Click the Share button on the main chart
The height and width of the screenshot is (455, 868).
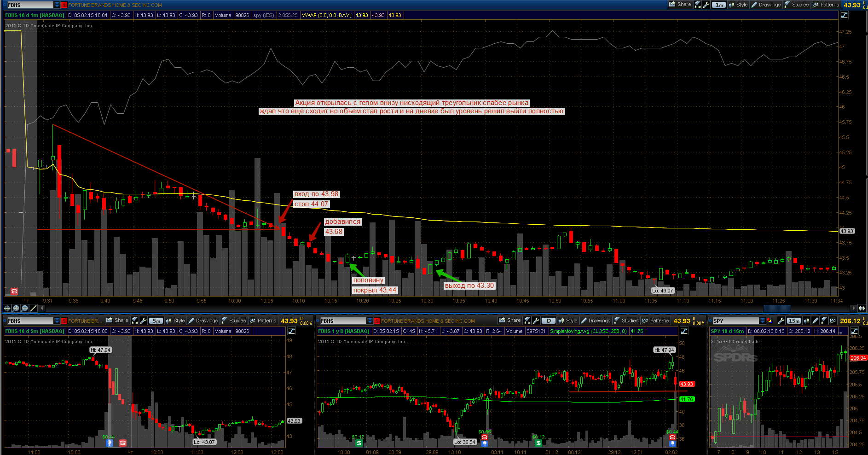pyautogui.click(x=680, y=5)
